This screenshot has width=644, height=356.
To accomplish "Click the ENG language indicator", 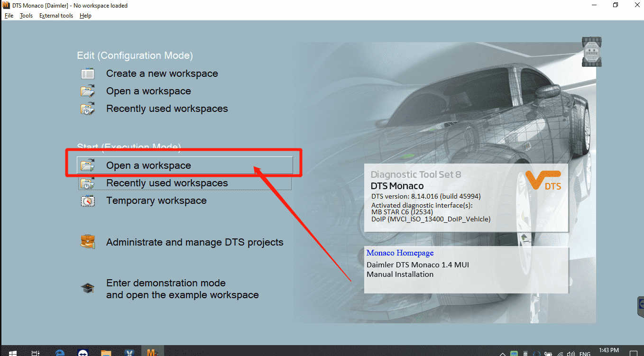I will (585, 354).
